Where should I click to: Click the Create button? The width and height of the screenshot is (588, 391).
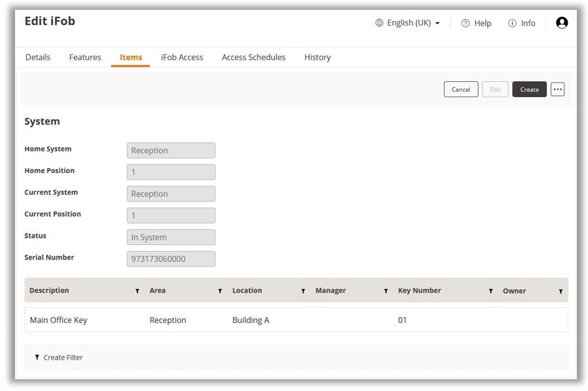pos(529,89)
